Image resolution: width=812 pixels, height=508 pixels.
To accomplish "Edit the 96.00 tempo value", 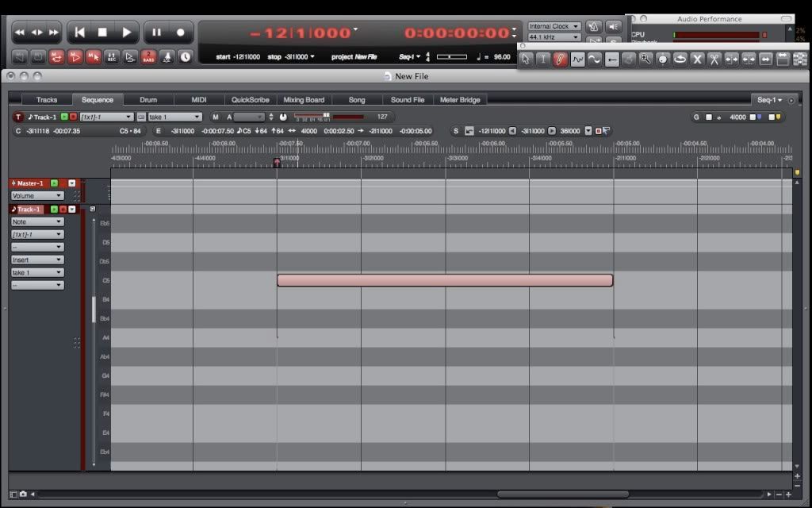I will (502, 57).
